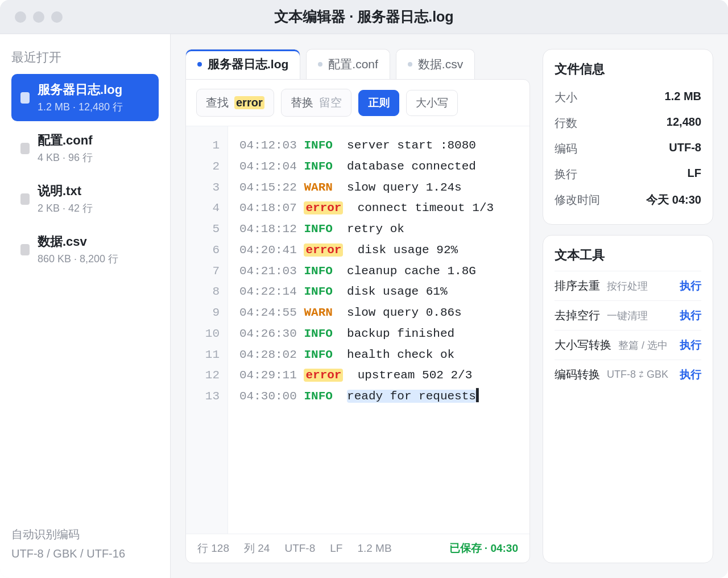
Task: Switch to the 服务器日志.log tab
Action: click(x=243, y=64)
